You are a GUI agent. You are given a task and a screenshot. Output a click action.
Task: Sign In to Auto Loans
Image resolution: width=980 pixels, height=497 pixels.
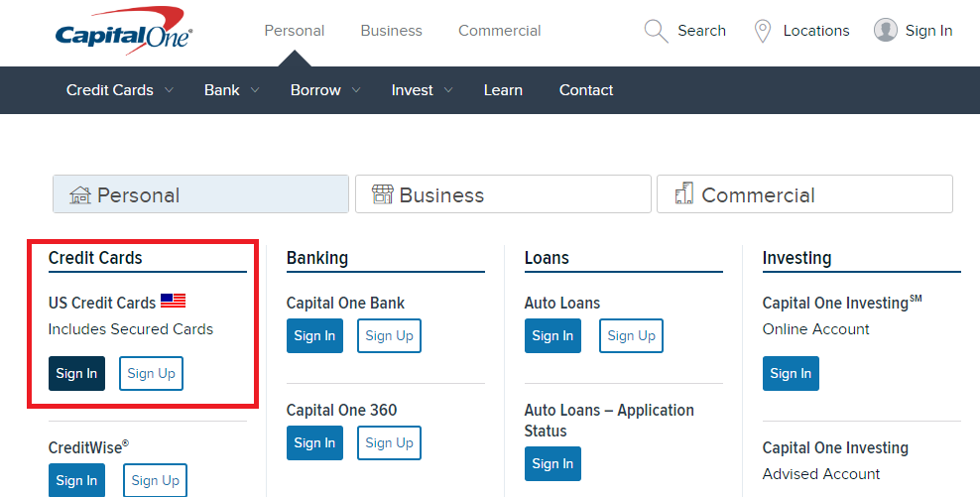click(553, 335)
